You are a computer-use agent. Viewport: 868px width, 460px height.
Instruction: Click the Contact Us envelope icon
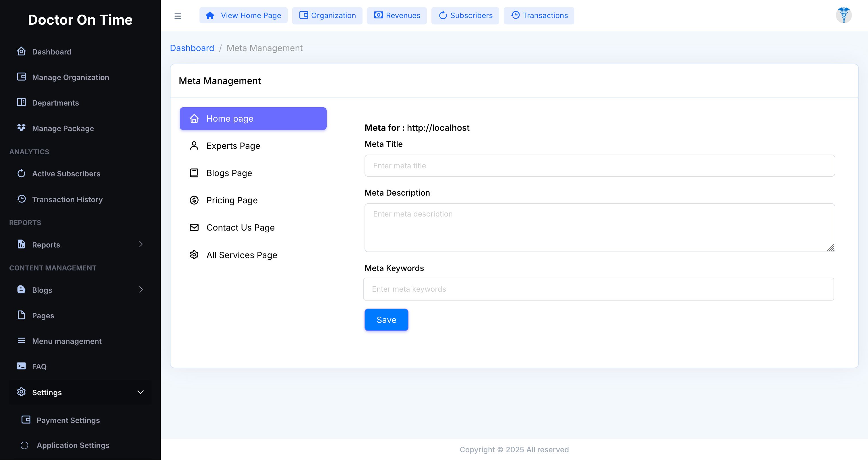pyautogui.click(x=194, y=227)
